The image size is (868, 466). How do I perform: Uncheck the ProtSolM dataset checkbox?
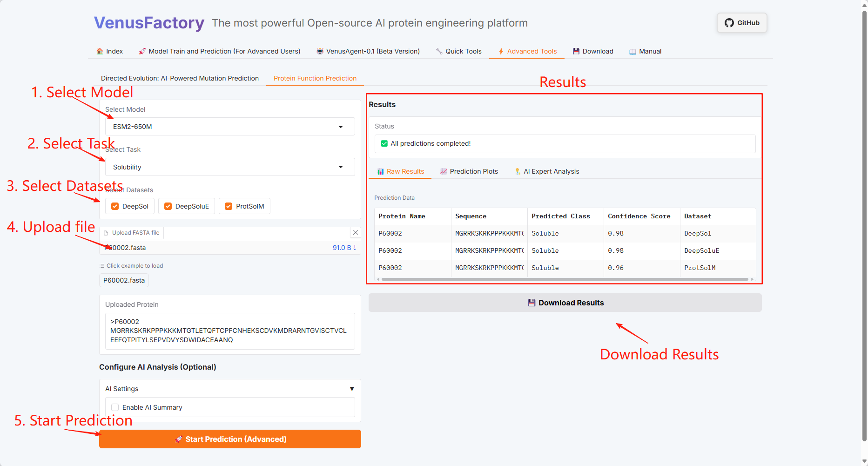229,206
